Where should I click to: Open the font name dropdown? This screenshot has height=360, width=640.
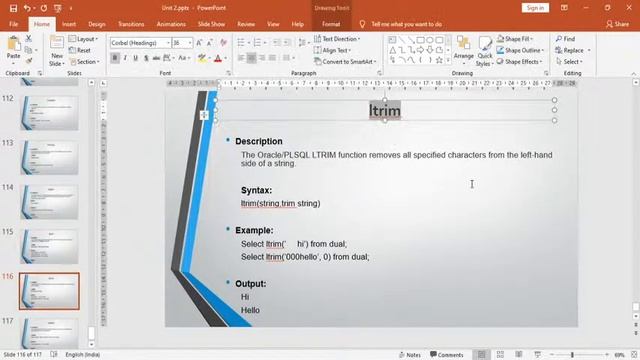click(168, 43)
